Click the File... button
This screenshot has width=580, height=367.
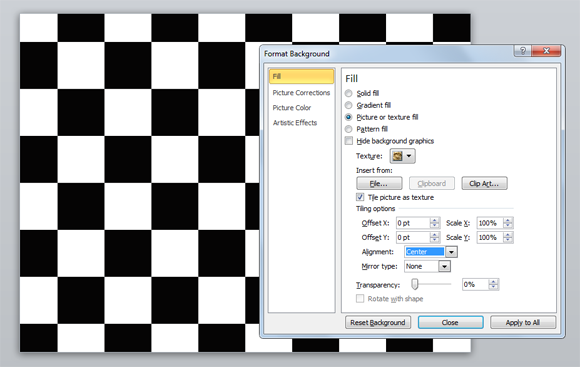tap(379, 184)
